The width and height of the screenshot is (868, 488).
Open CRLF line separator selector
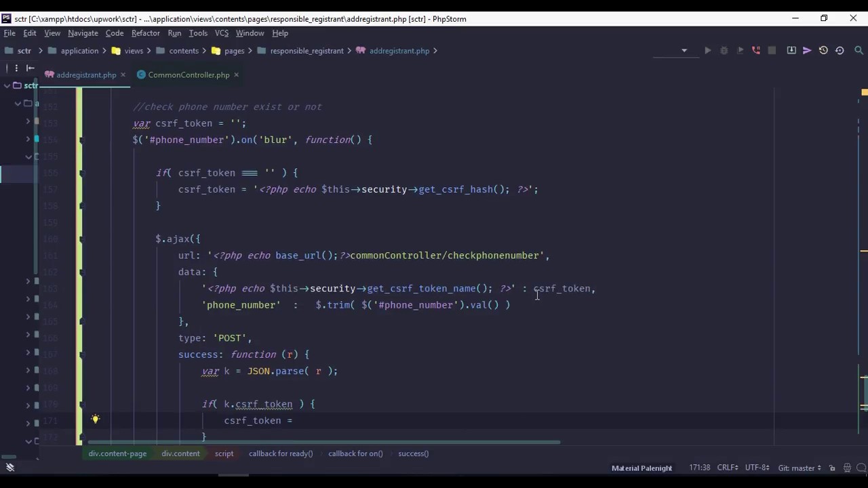(728, 468)
